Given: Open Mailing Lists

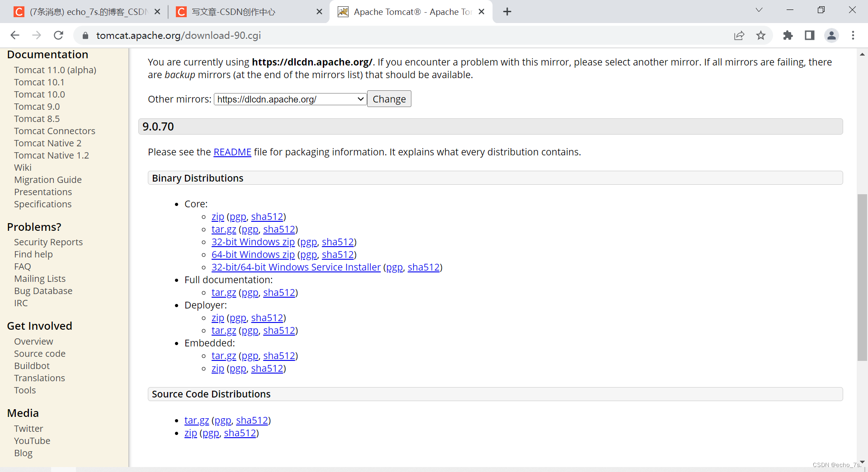Looking at the screenshot, I should tap(40, 279).
